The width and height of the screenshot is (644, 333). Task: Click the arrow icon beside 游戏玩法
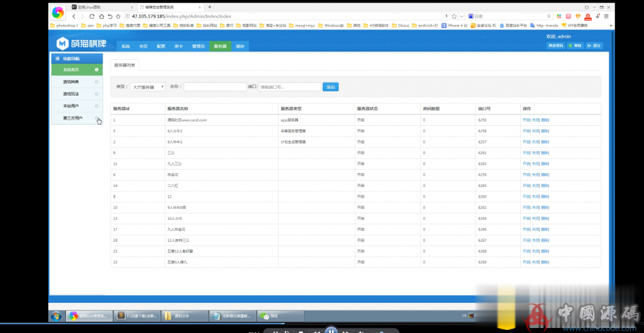pyautogui.click(x=96, y=94)
